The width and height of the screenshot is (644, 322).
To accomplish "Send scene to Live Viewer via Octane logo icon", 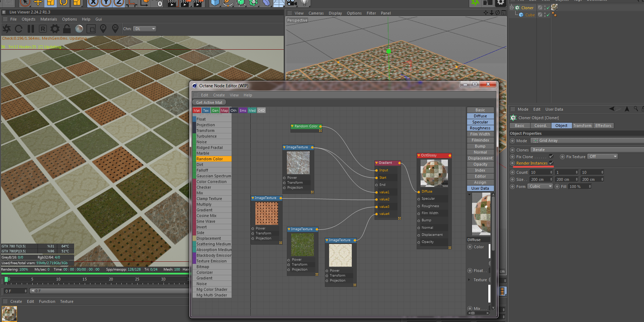I will tap(7, 29).
